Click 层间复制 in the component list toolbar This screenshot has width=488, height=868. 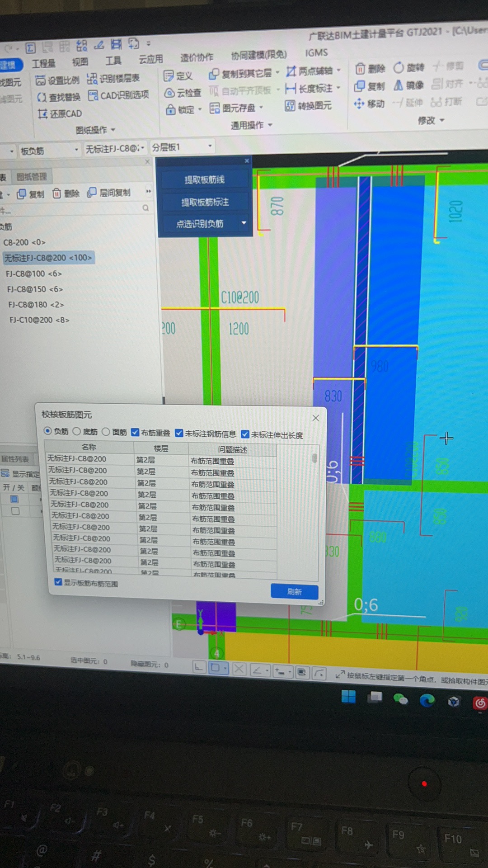click(109, 193)
